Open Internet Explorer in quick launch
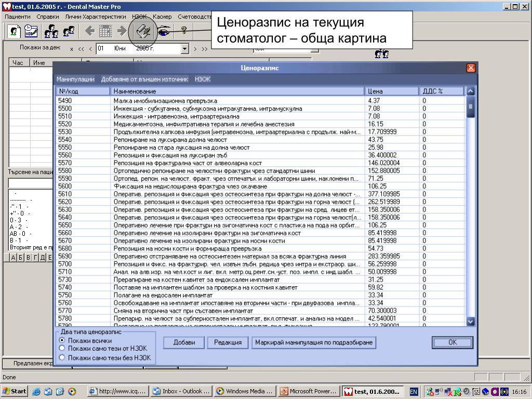The width and height of the screenshot is (532, 399). point(36,391)
